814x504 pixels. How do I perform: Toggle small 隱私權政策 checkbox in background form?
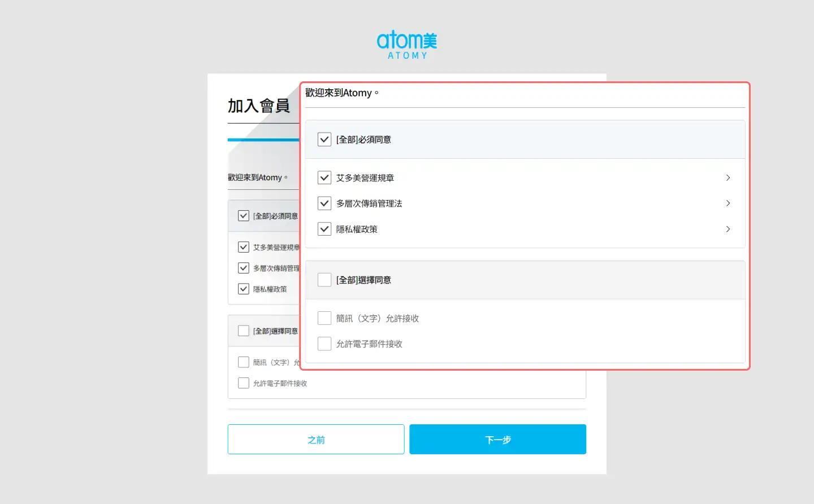click(244, 289)
